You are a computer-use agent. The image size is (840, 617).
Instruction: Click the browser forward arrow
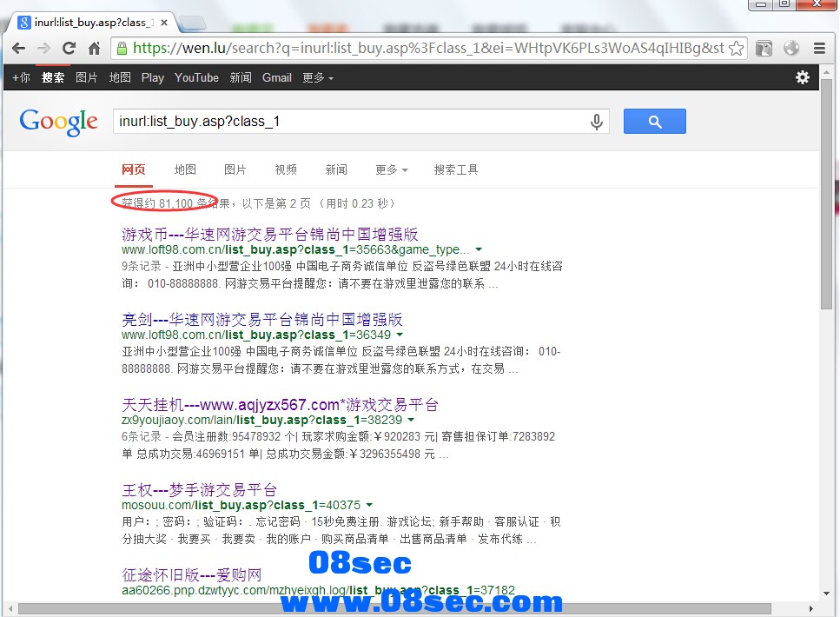coord(44,49)
